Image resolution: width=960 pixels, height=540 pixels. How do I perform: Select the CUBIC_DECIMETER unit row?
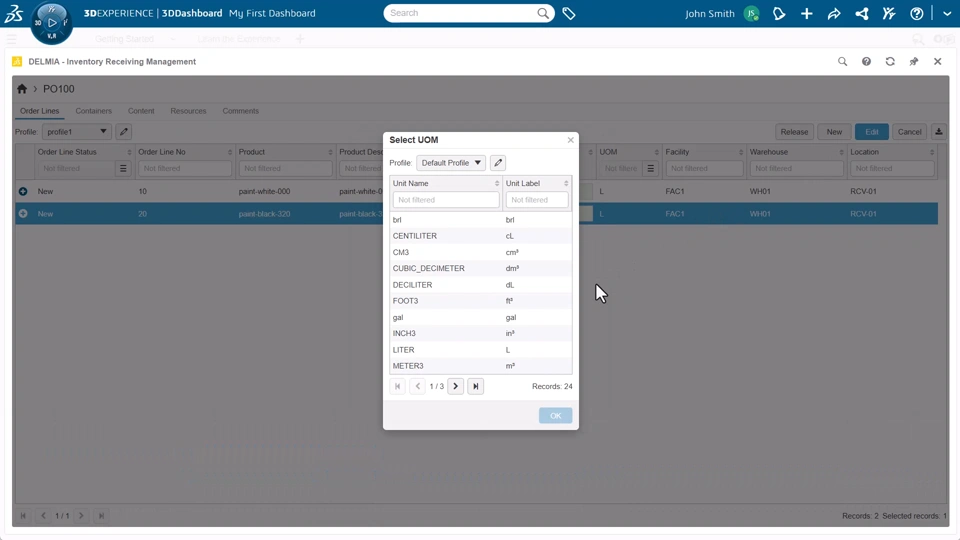click(x=481, y=268)
